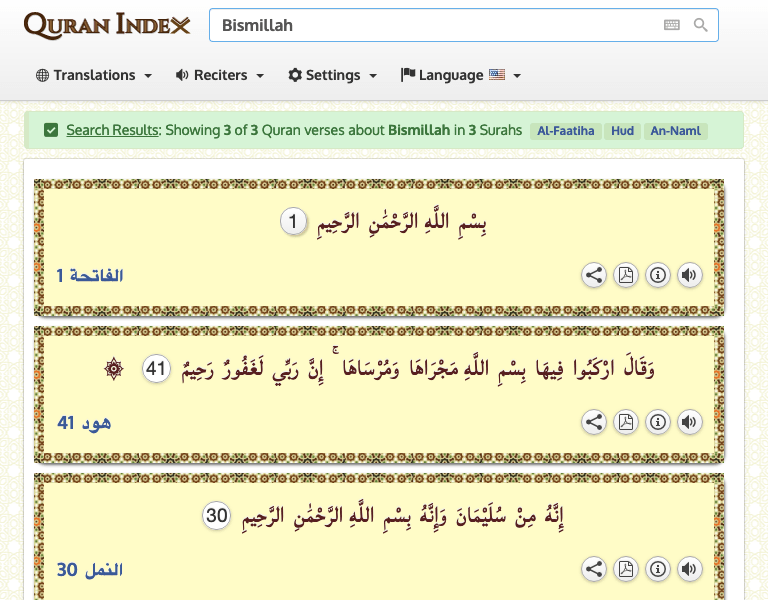Export Al-Faatiha verse 1 as PDF
The width and height of the screenshot is (768, 600).
click(626, 276)
